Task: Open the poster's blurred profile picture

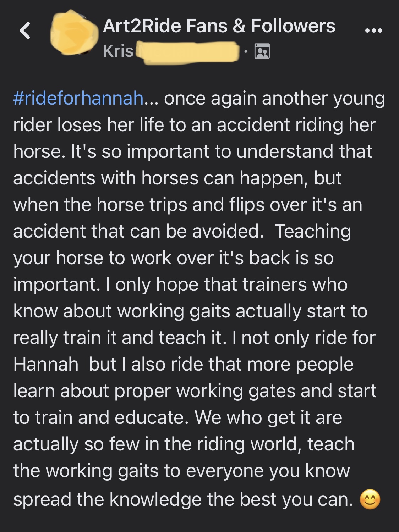Action: tap(74, 33)
